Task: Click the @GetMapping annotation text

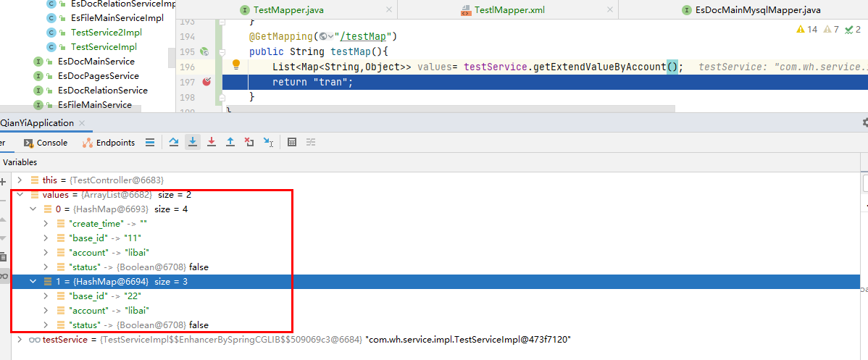Action: [x=281, y=36]
